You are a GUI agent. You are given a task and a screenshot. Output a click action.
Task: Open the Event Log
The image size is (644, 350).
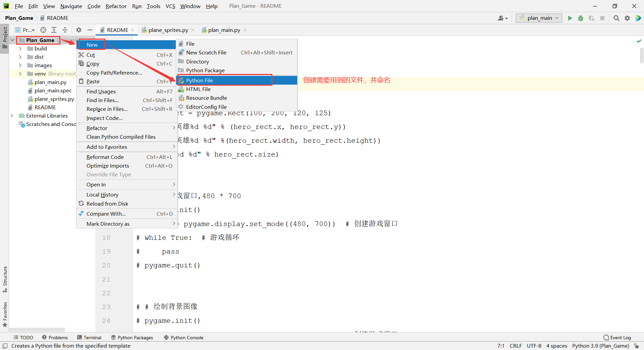tap(618, 338)
